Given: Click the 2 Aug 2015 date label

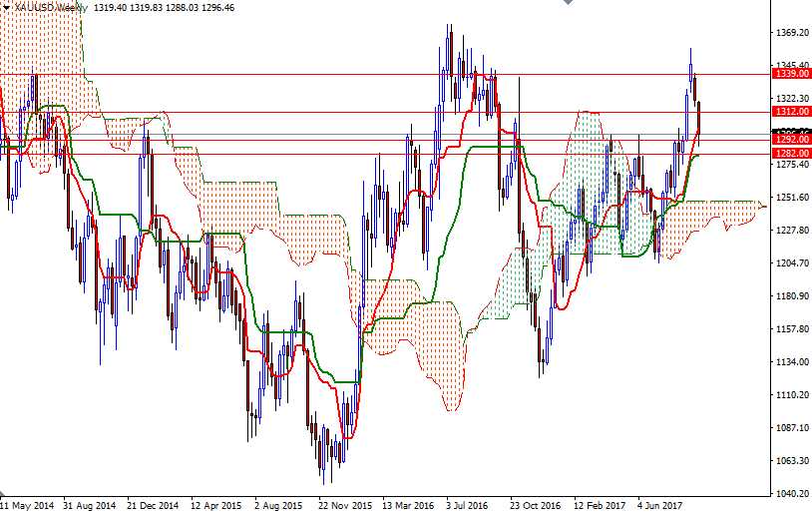Looking at the screenshot, I should (278, 505).
